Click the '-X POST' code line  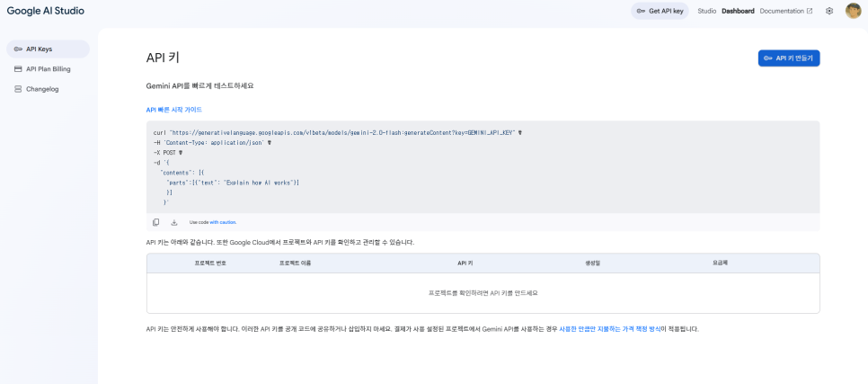[x=168, y=152]
